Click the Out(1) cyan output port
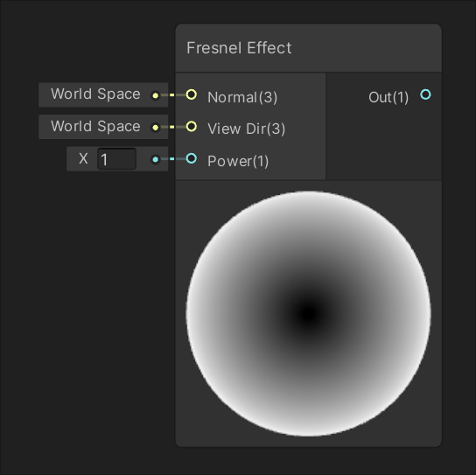Image resolution: width=476 pixels, height=475 pixels. pos(425,94)
